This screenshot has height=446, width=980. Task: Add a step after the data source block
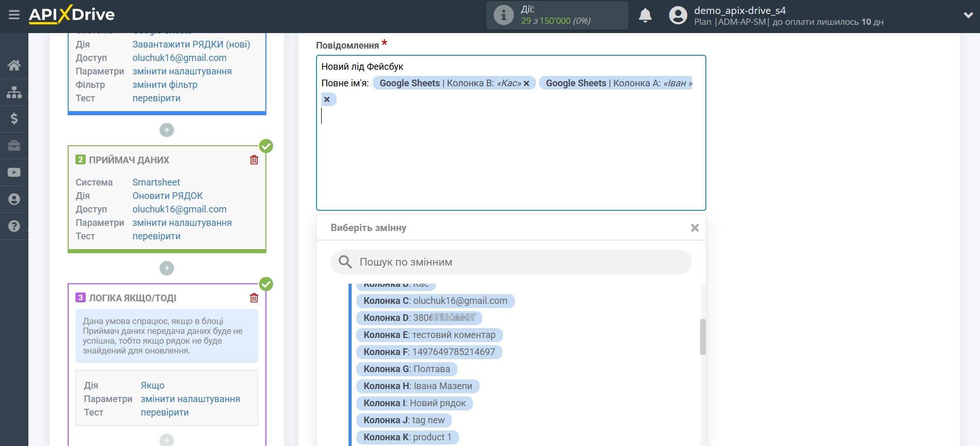point(167,130)
